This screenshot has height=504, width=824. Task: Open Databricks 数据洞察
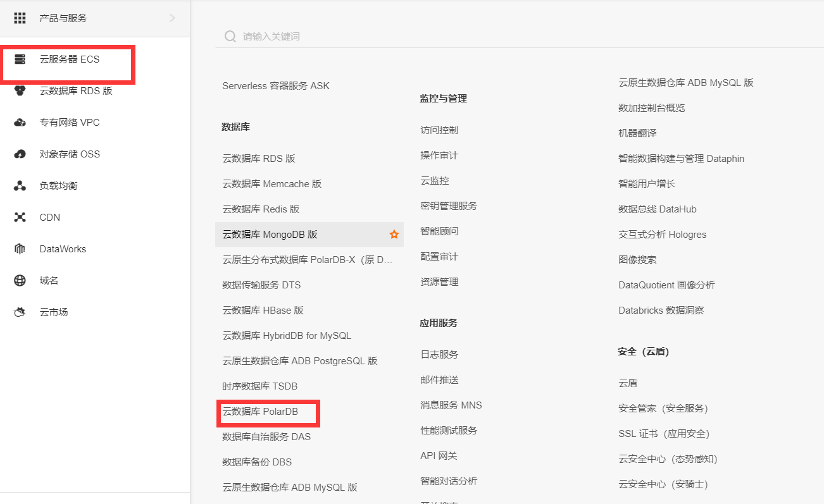[x=661, y=310]
